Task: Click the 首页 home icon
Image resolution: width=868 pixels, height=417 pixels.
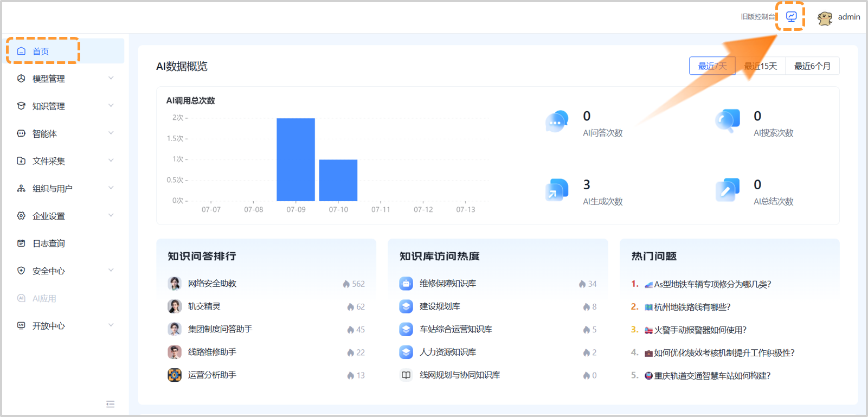Action: (x=21, y=51)
